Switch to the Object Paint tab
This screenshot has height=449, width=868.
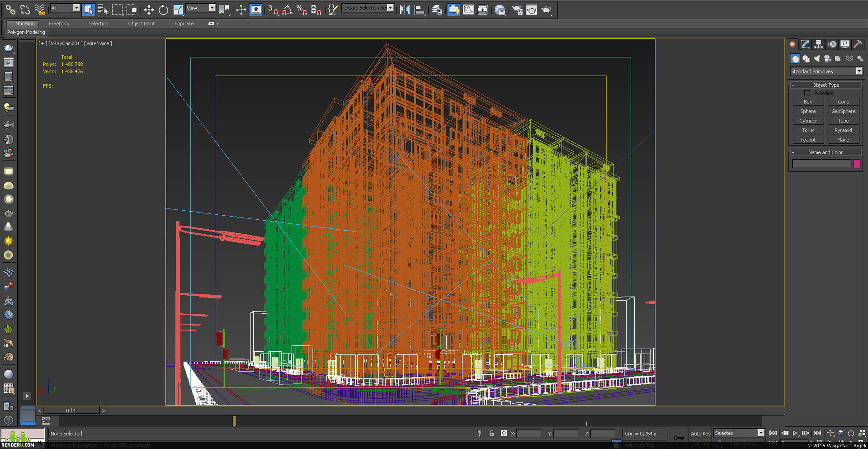(x=141, y=23)
